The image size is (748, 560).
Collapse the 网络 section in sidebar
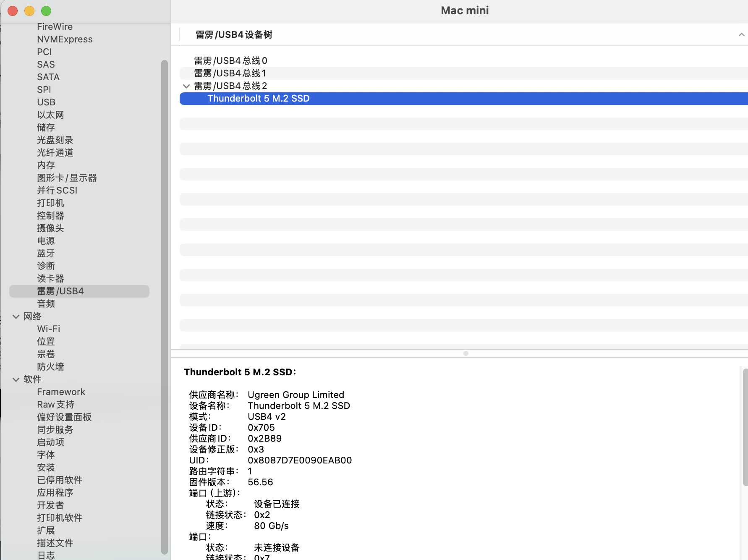[16, 317]
